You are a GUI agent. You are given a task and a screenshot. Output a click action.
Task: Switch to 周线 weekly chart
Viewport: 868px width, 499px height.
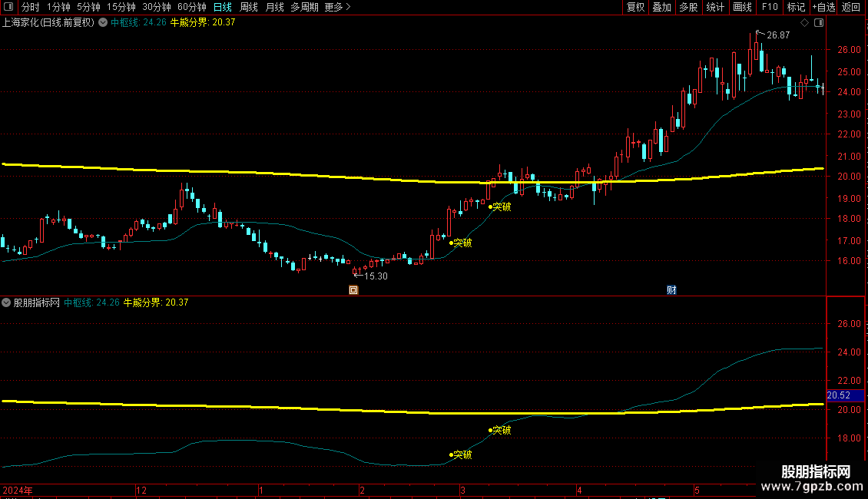tap(249, 7)
